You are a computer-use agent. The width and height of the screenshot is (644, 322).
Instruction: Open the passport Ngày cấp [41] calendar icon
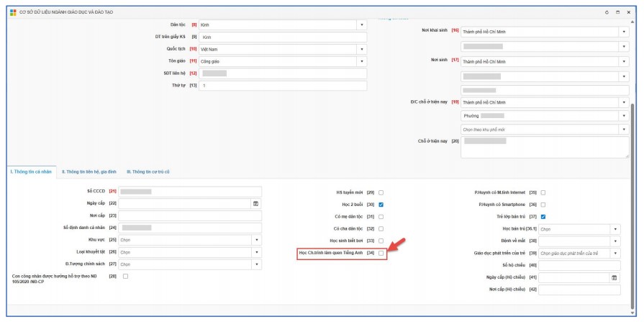614,277
